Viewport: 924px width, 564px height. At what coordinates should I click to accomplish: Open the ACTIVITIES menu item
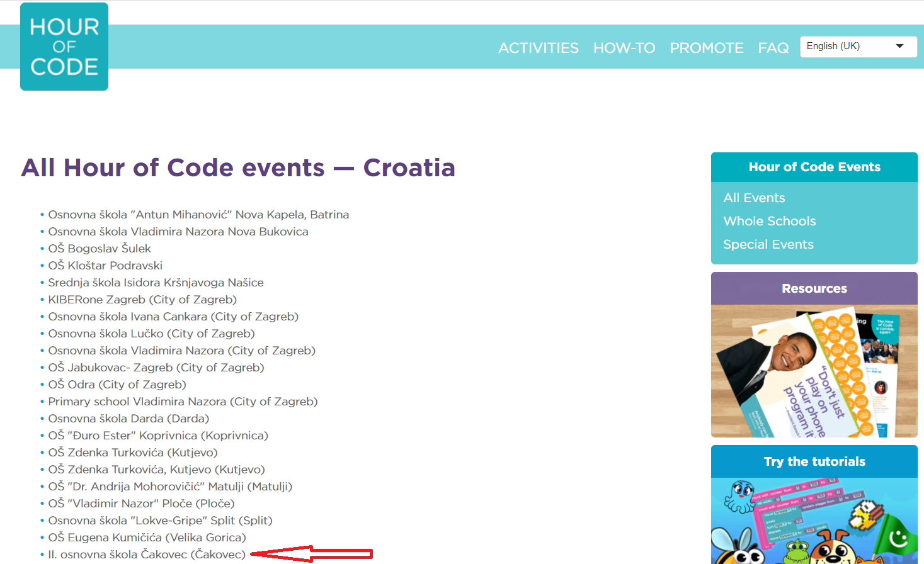tap(539, 48)
